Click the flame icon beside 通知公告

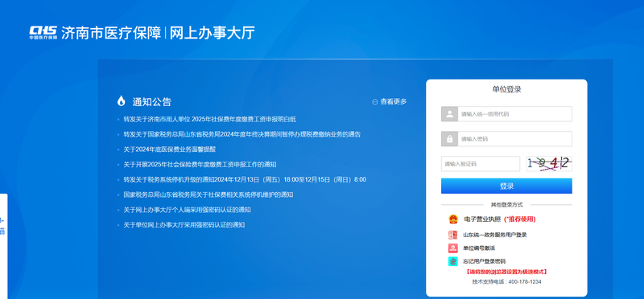tap(122, 101)
